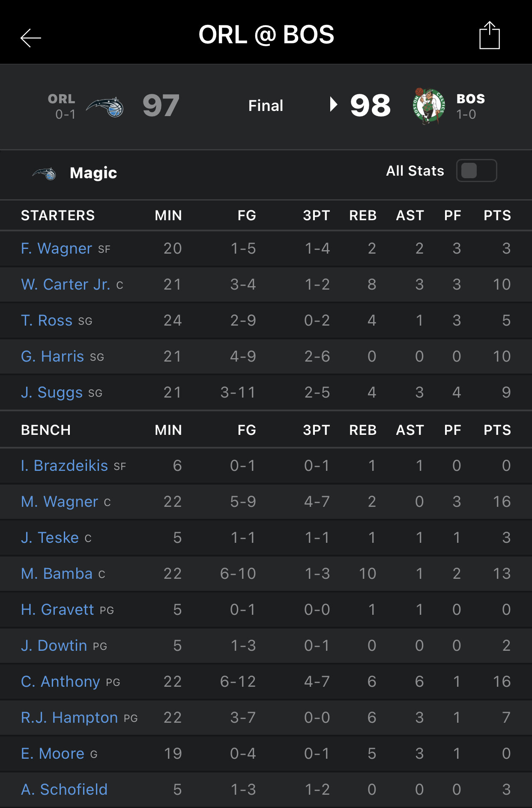Image resolution: width=532 pixels, height=808 pixels.
Task: Tap the Orlando Magic logo in scoreboard
Action: (105, 107)
